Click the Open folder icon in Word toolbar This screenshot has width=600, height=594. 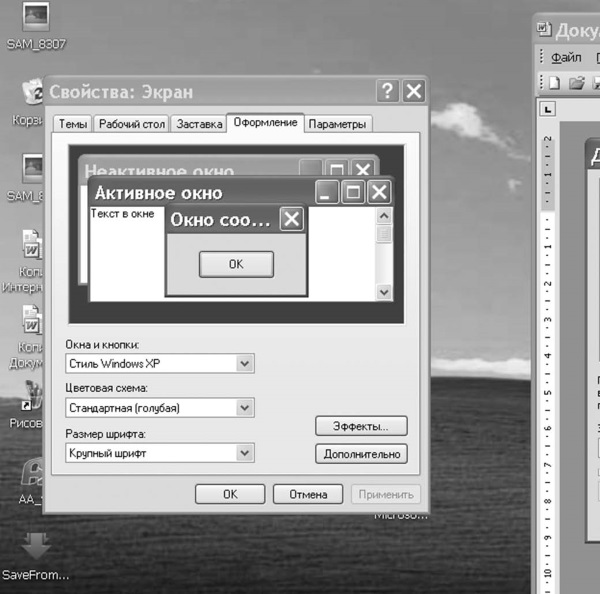pos(575,83)
